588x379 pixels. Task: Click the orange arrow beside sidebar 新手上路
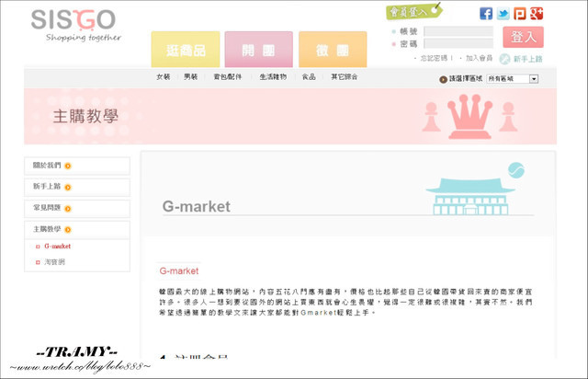pyautogui.click(x=68, y=187)
